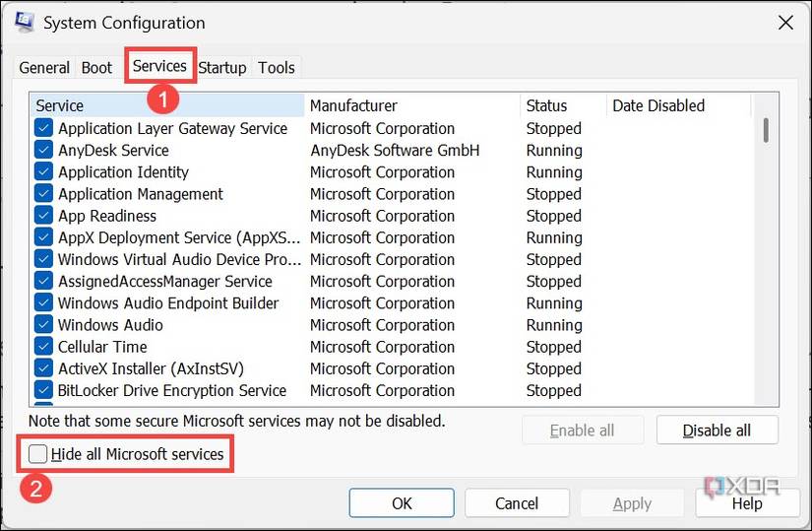Sort by the Service column header
This screenshot has height=531, width=812.
click(166, 105)
